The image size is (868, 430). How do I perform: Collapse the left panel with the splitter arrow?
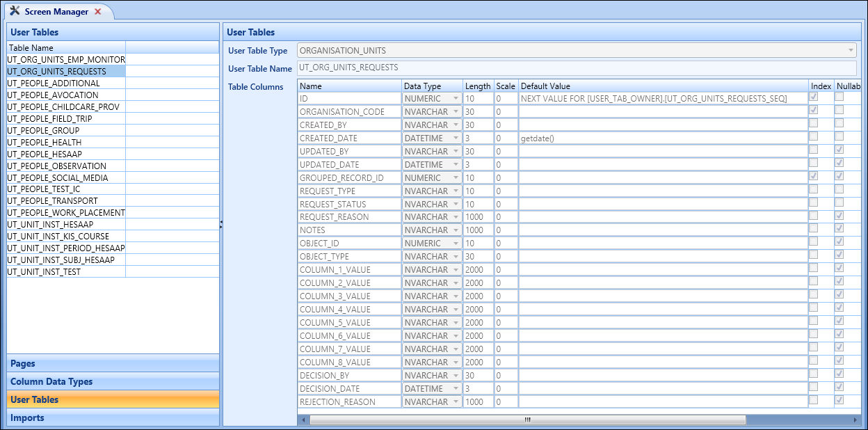[x=221, y=225]
